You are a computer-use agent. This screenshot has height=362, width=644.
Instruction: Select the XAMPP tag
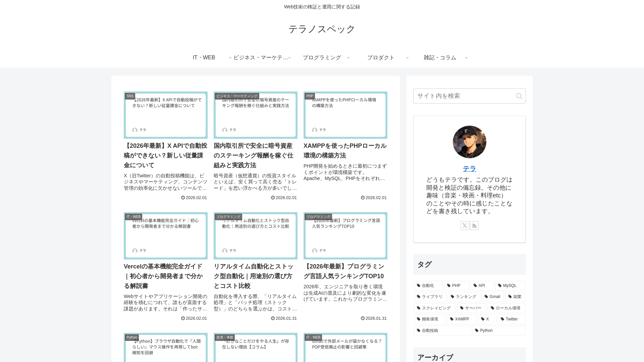tap(462, 319)
